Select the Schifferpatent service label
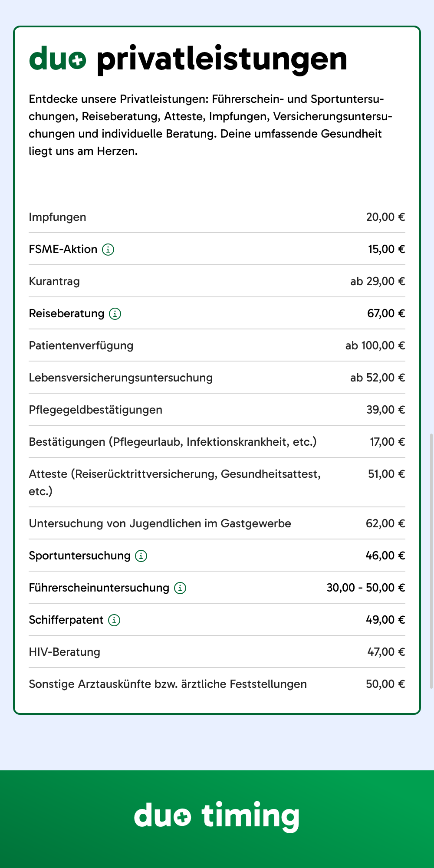 (66, 620)
